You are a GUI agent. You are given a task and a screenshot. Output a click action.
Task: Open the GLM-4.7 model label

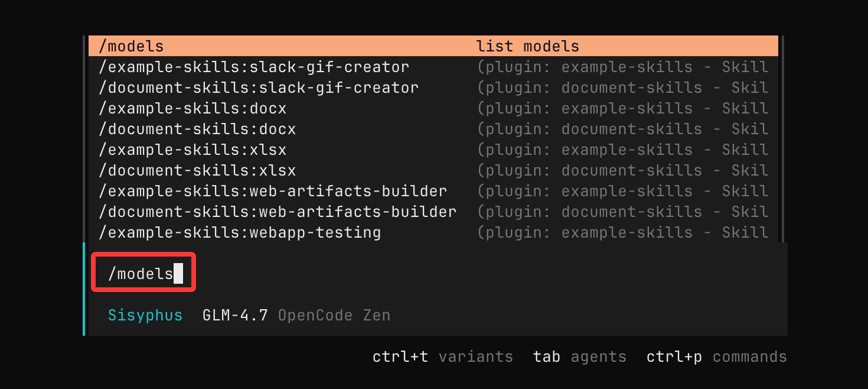coord(235,315)
